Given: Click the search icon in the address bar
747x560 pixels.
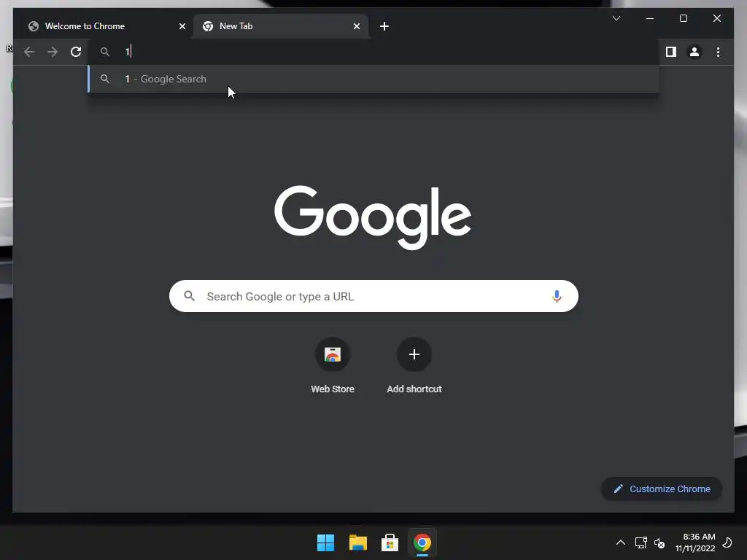Looking at the screenshot, I should click(105, 52).
